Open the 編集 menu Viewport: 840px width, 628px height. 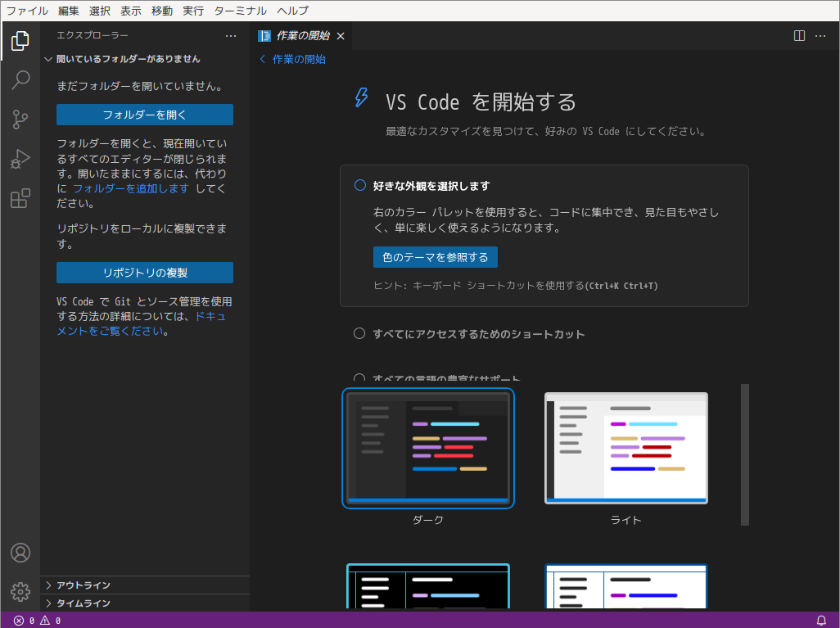[x=69, y=11]
